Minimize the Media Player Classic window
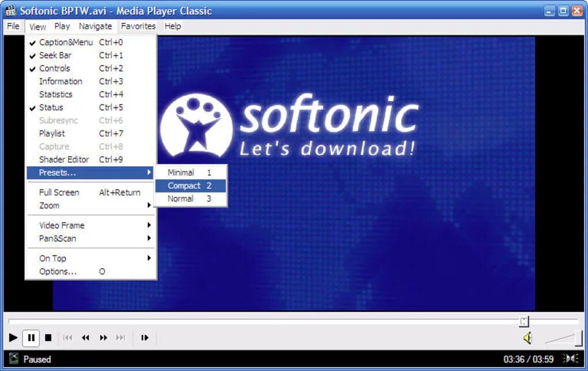This screenshot has width=588, height=371. pos(549,10)
